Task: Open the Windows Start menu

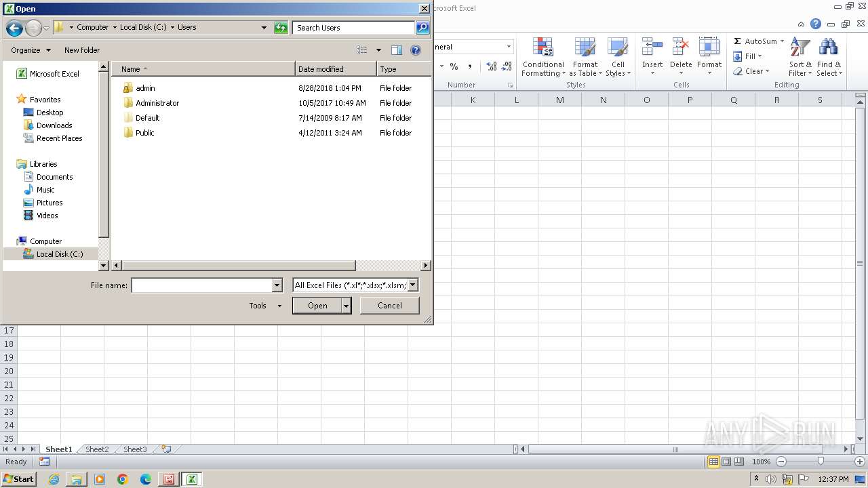Action: 18,479
